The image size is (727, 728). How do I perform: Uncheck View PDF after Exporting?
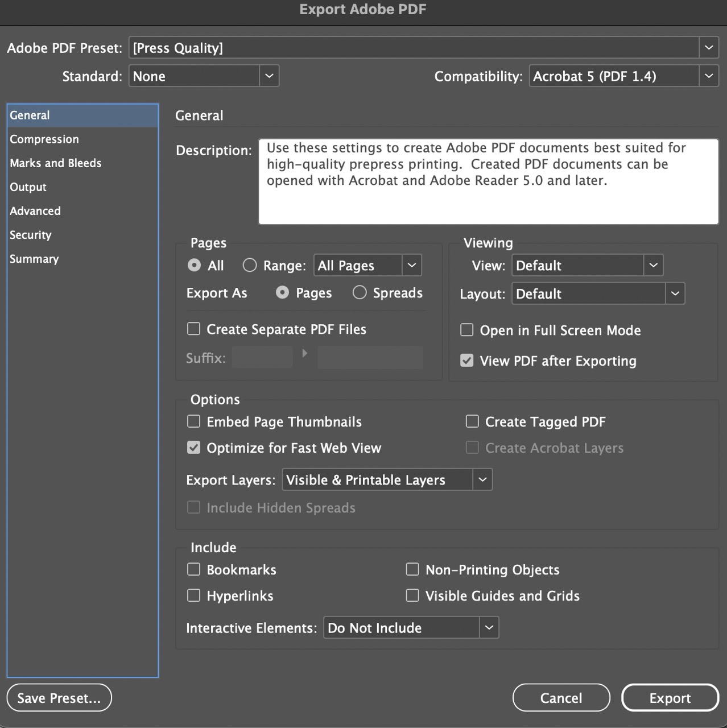click(466, 361)
